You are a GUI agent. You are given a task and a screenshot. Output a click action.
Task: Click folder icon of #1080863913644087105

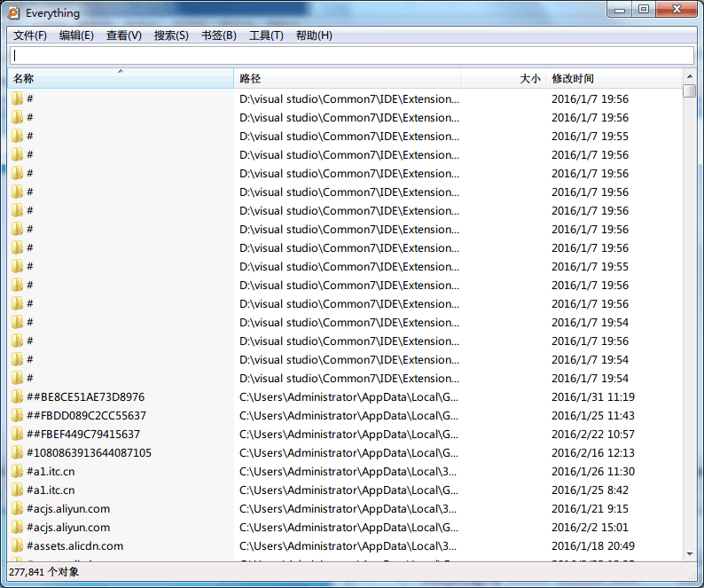17,453
